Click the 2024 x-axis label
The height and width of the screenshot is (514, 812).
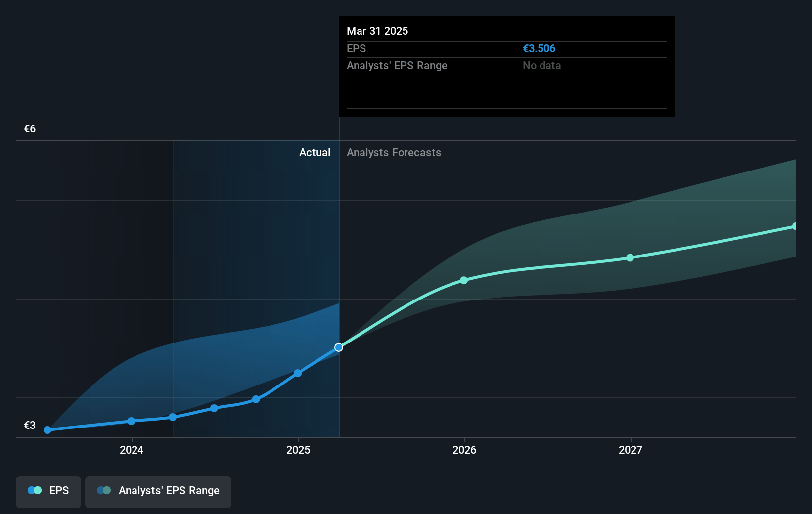point(132,450)
